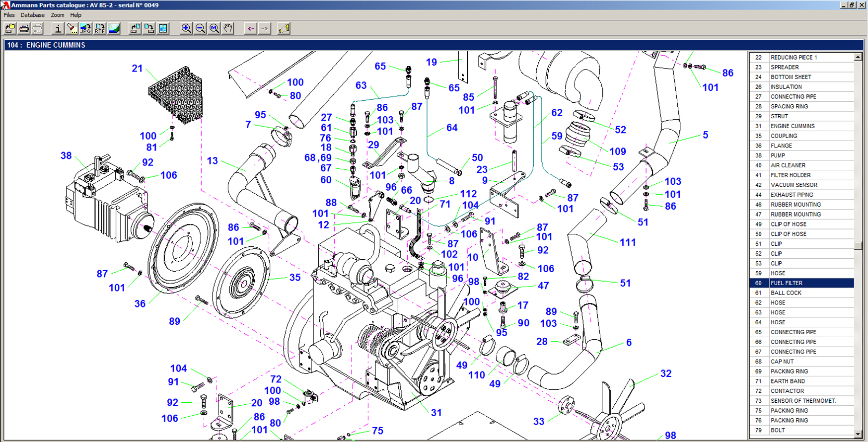This screenshot has width=868, height=442.
Task: Click the Print icon in toolbar
Action: pos(24,28)
